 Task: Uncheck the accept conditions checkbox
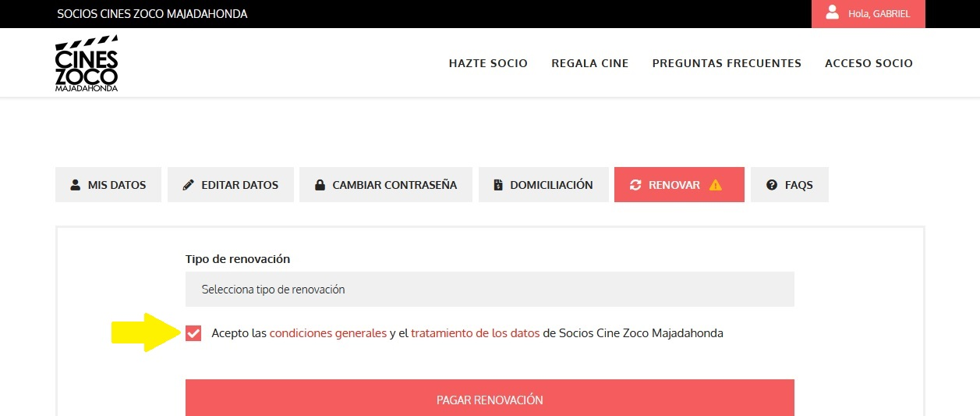[193, 333]
